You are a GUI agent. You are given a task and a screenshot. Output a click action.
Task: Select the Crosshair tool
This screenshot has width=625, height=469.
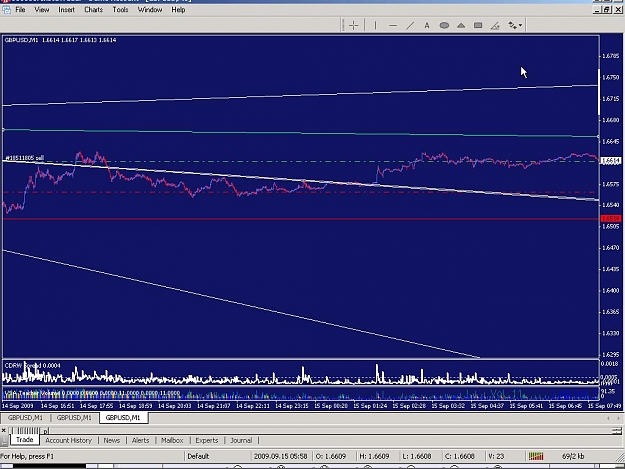coord(354,26)
